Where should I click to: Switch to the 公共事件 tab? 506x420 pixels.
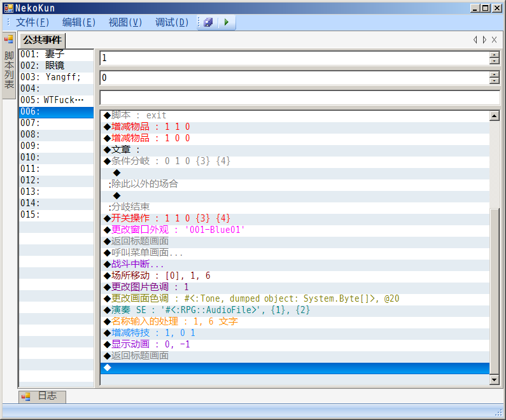coord(42,40)
